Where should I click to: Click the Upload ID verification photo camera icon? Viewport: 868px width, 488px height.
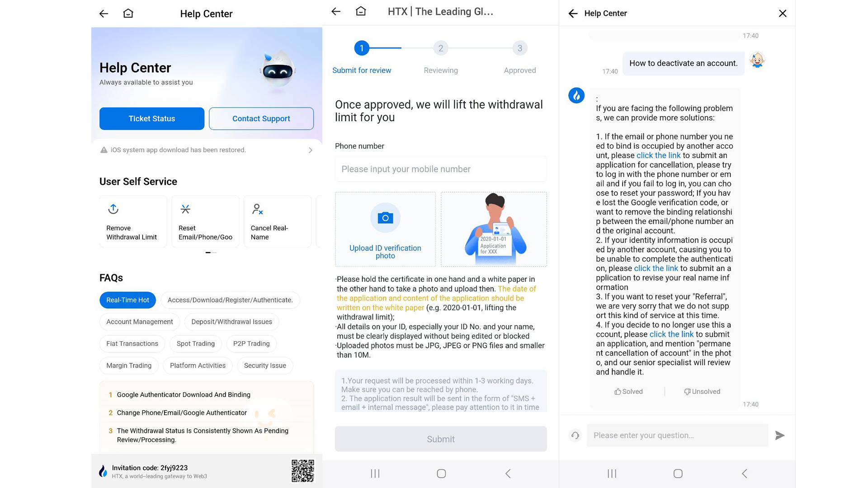pos(385,217)
